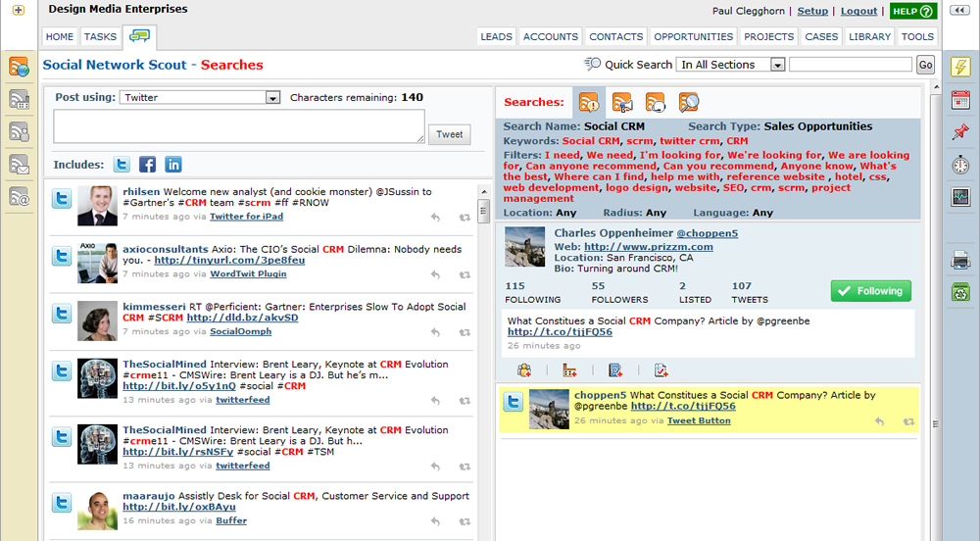This screenshot has width=980, height=541.
Task: Click the Tweet button
Action: tap(450, 134)
